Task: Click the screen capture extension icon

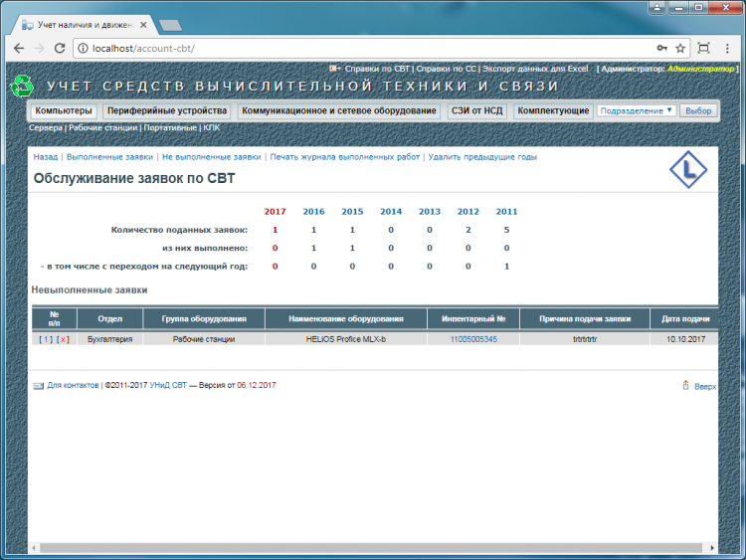Action: click(703, 48)
